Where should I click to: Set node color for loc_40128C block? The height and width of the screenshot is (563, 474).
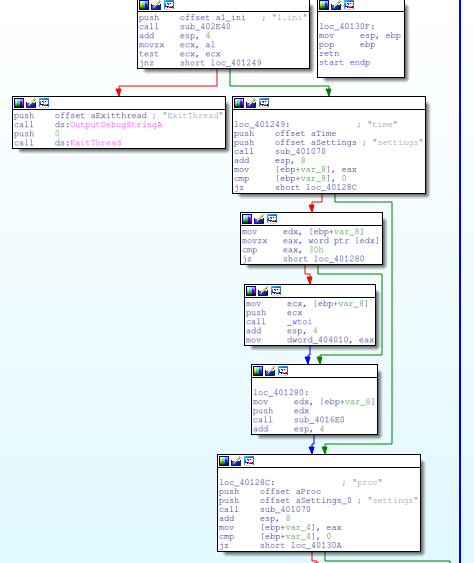224,461
